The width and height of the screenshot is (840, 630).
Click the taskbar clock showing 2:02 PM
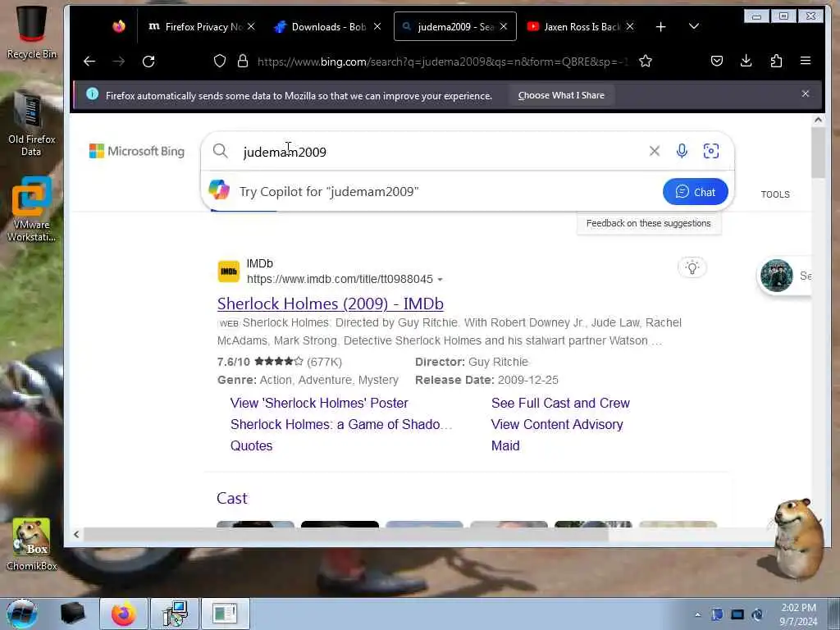798,614
